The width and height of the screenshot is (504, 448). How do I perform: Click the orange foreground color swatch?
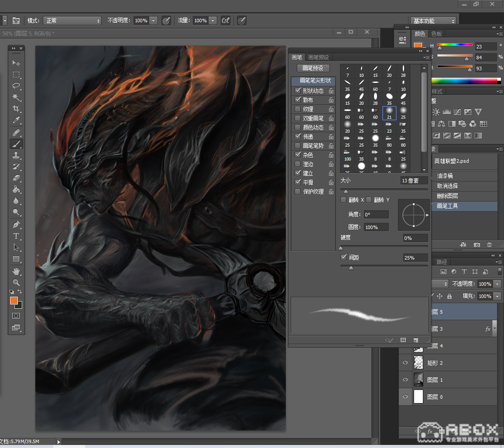(14, 301)
